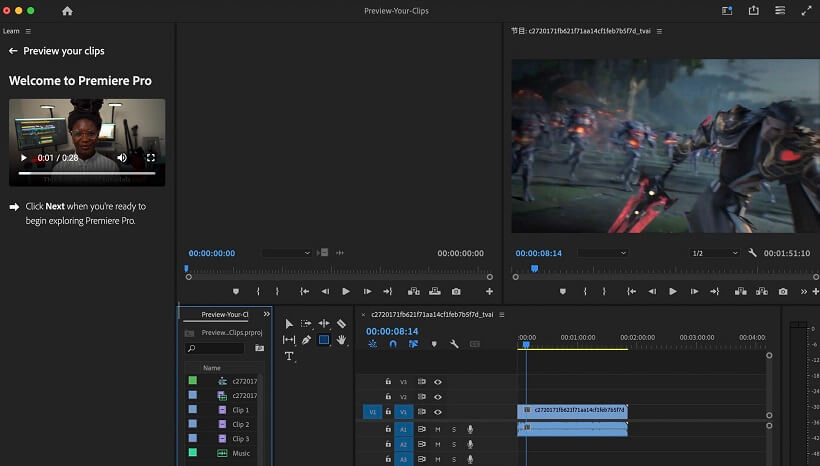Select the Track Select Forward tool
This screenshot has width=820, height=466.
click(x=306, y=324)
